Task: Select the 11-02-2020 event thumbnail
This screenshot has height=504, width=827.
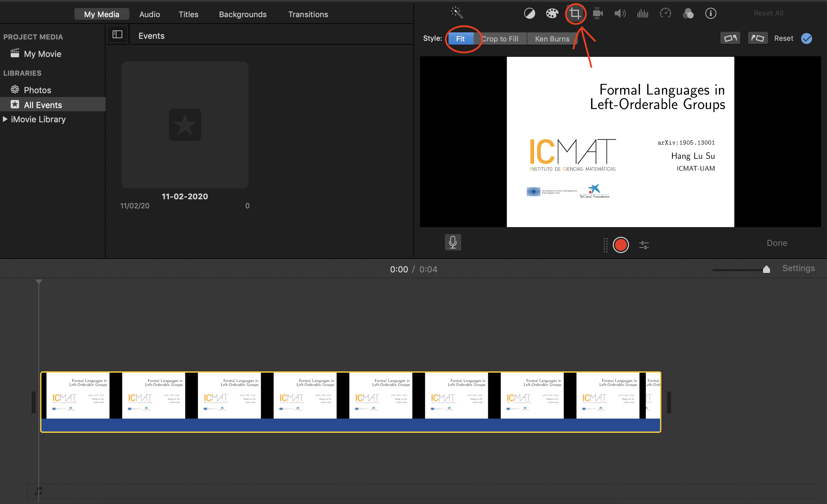Action: (185, 125)
